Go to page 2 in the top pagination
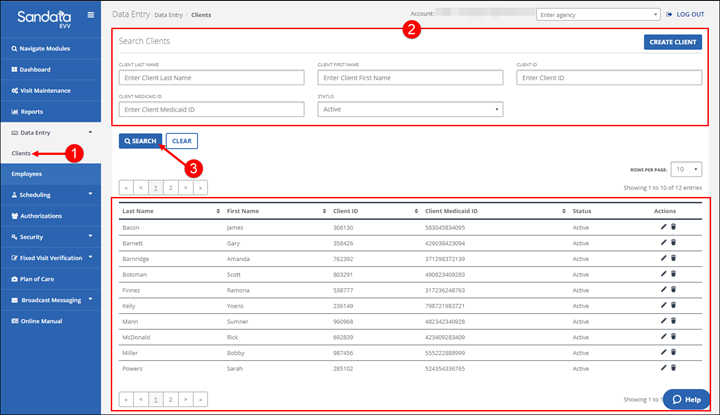Viewport: 720px width, 415px height. 170,187
